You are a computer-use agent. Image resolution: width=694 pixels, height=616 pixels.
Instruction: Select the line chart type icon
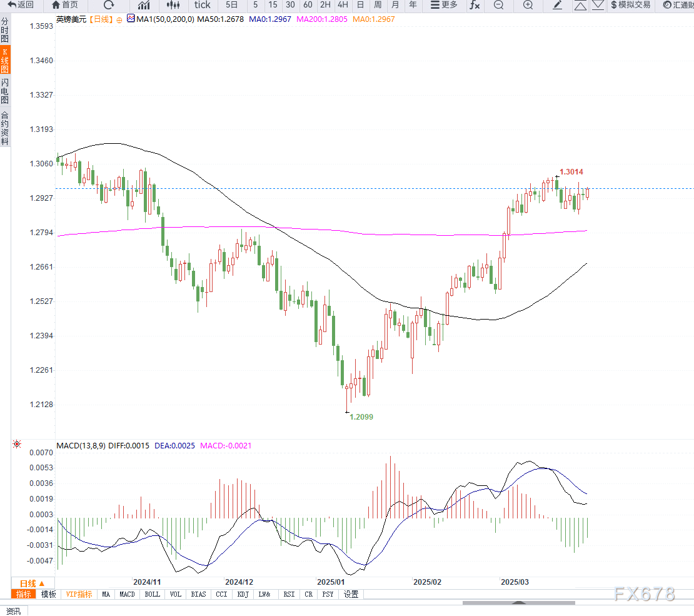(x=144, y=5)
